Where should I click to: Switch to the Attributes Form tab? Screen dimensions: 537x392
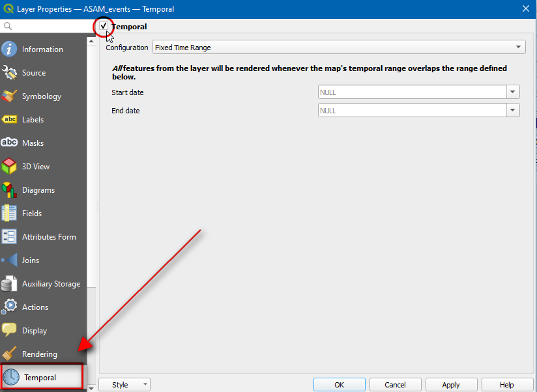(49, 237)
